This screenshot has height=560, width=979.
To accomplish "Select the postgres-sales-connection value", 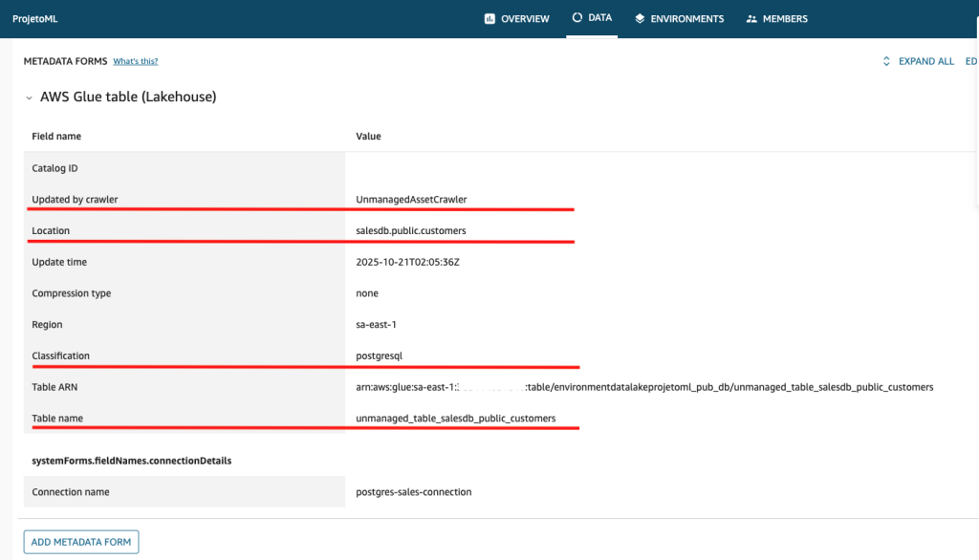I will point(413,492).
